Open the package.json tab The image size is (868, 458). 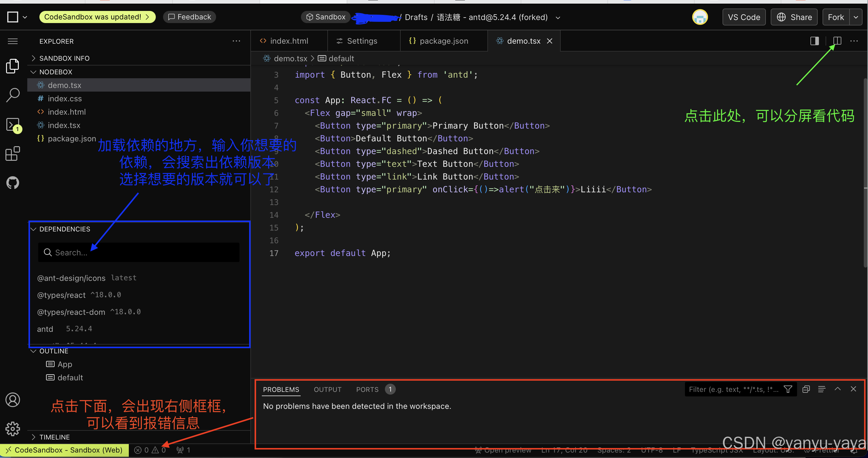coord(443,41)
